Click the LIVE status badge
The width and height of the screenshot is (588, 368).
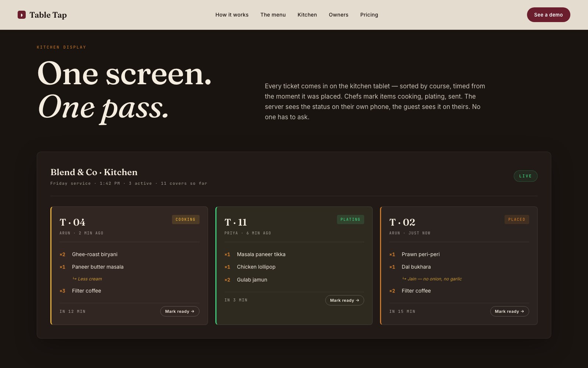[525, 176]
